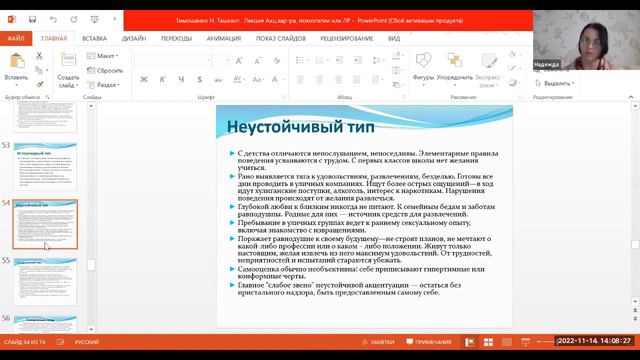The height and width of the screenshot is (360, 640).
Task: Open the Макет layout dropdown
Action: 102,56
